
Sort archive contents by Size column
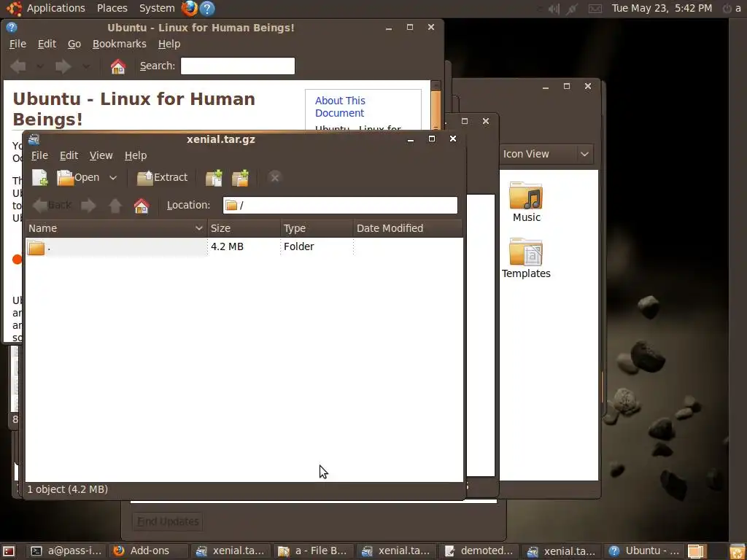(244, 228)
